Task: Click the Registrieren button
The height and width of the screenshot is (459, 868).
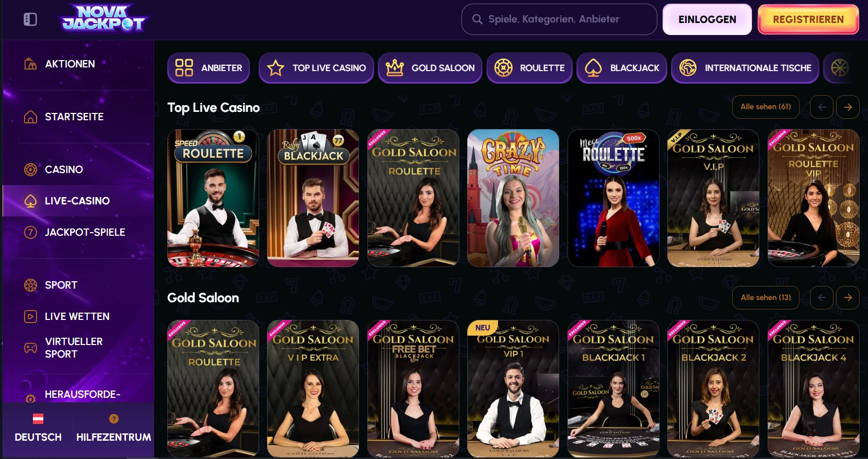Action: point(808,19)
